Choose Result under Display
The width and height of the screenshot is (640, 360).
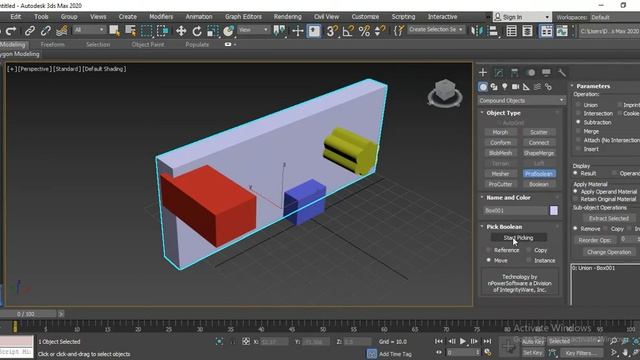click(x=576, y=173)
